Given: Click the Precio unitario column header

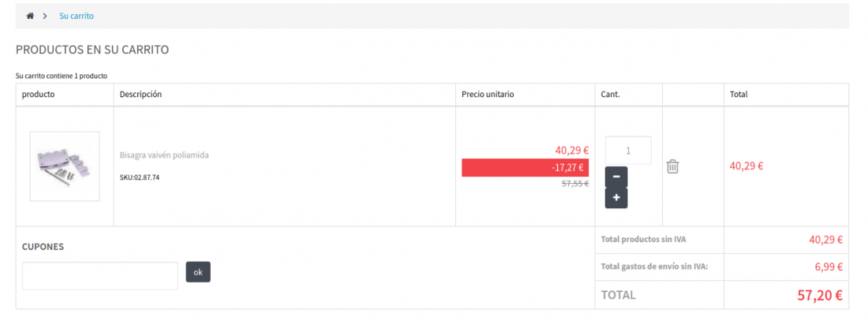Looking at the screenshot, I should pyautogui.click(x=488, y=94).
